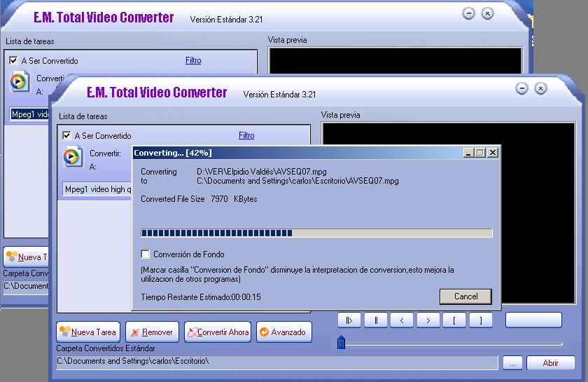
Task: Click media file icon in front task list
Action: 72,157
